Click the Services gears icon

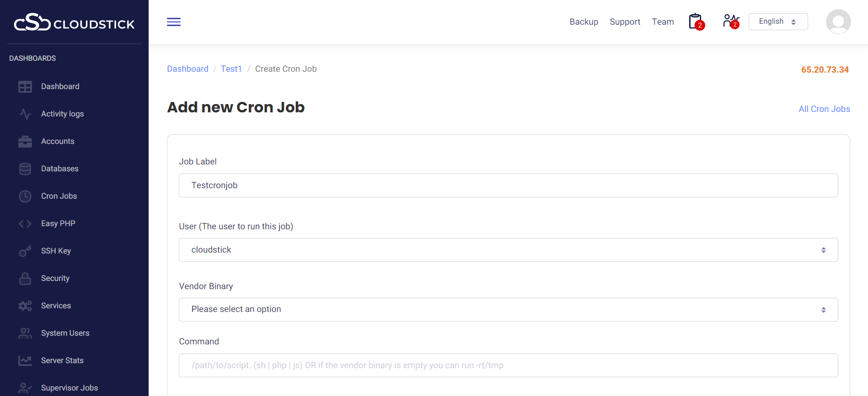(25, 306)
